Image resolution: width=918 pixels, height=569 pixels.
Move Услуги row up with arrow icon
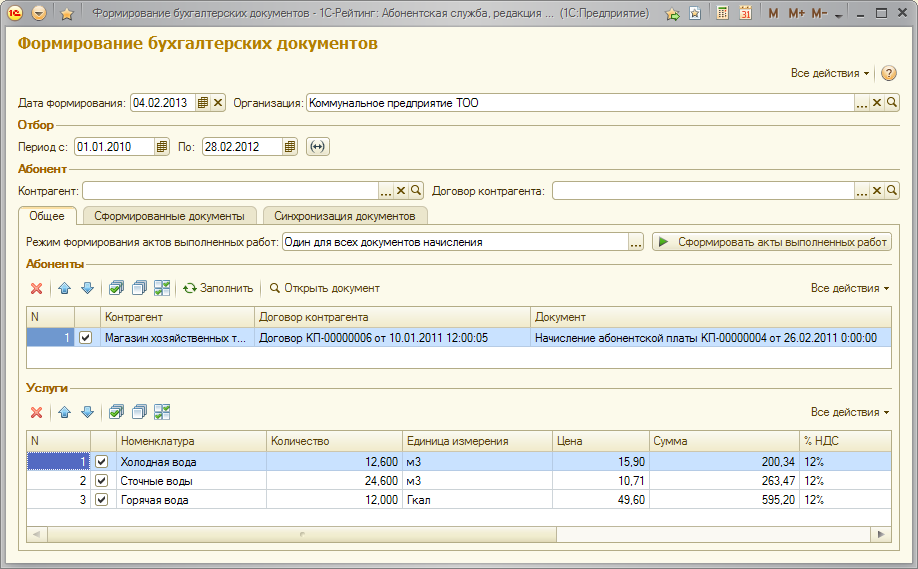click(x=64, y=412)
